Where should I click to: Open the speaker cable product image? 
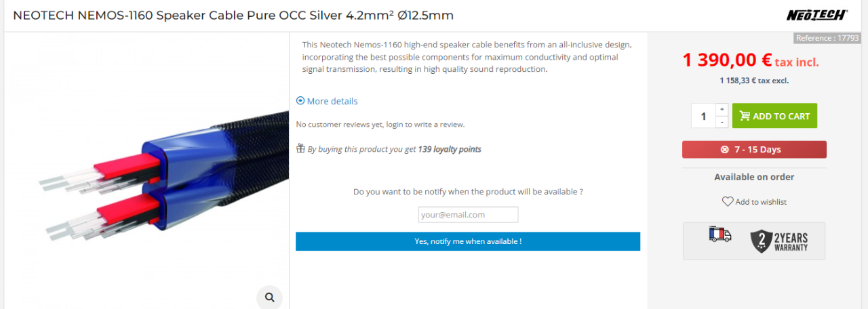pyautogui.click(x=156, y=176)
